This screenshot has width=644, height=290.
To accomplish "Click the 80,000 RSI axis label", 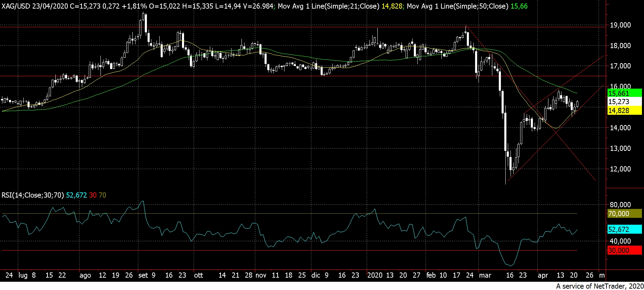I will coord(620,205).
